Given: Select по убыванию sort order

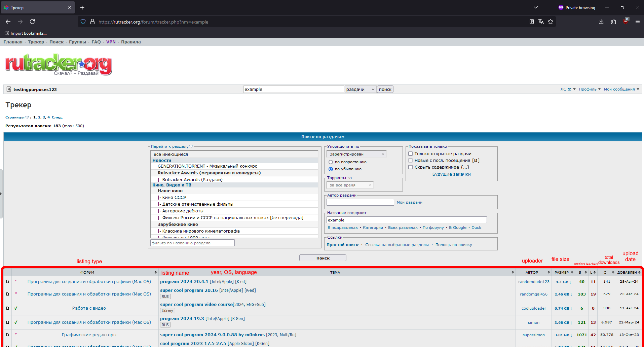Looking at the screenshot, I should tap(331, 169).
